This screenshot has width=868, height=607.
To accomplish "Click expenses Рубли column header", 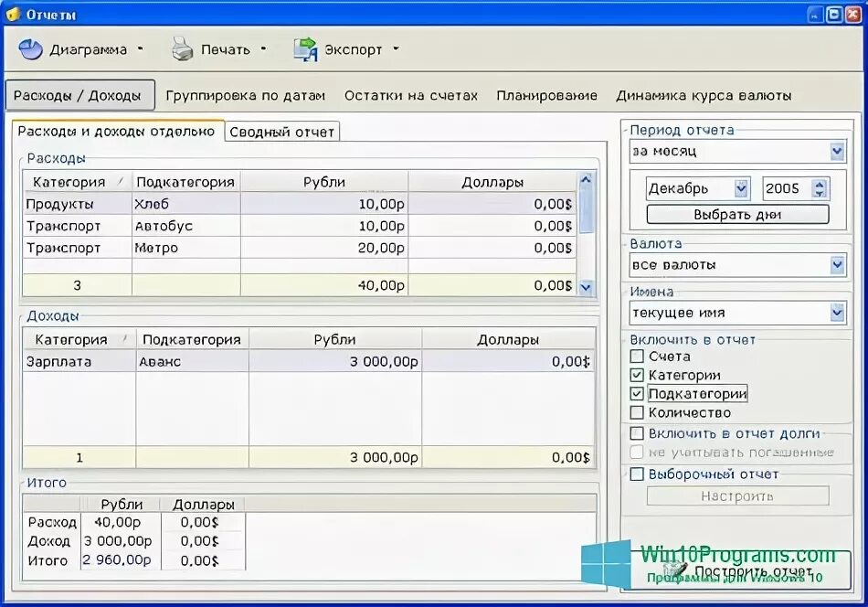I will pos(323,182).
